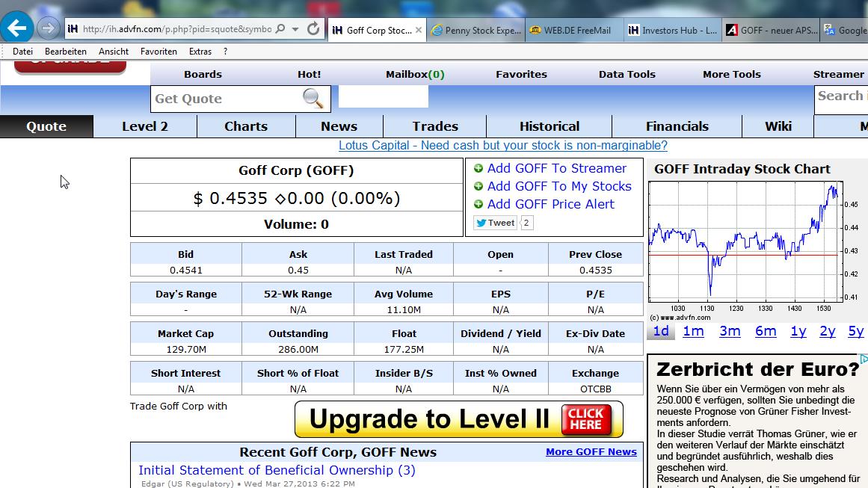Viewport: 868px width, 488px height.
Task: Click the Get Quote input field
Action: [226, 99]
